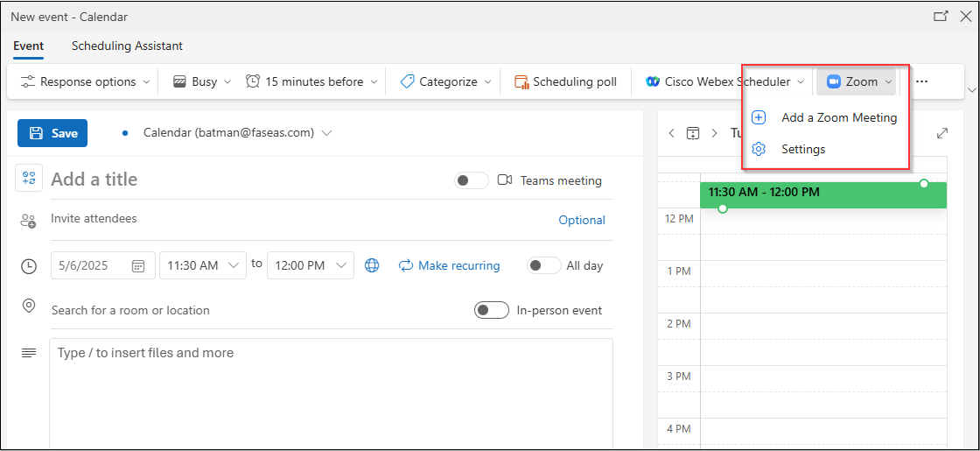980x451 pixels.
Task: Expand the Busy status chevron
Action: (227, 82)
